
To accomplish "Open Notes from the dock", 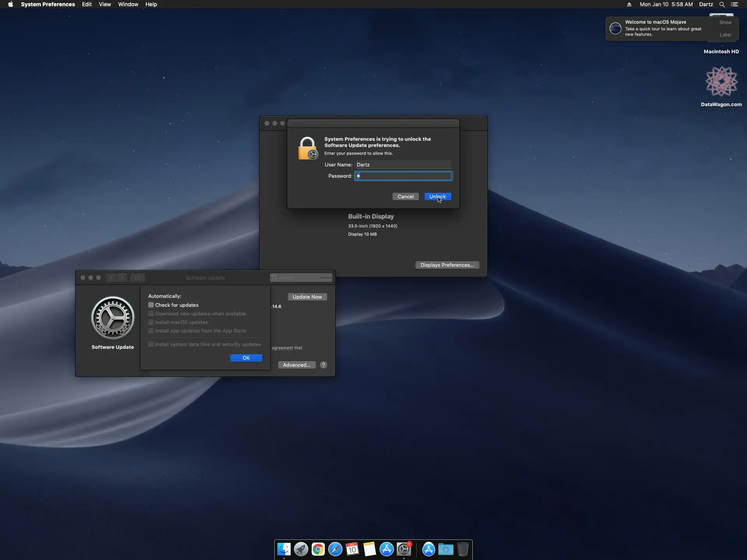I will (369, 549).
